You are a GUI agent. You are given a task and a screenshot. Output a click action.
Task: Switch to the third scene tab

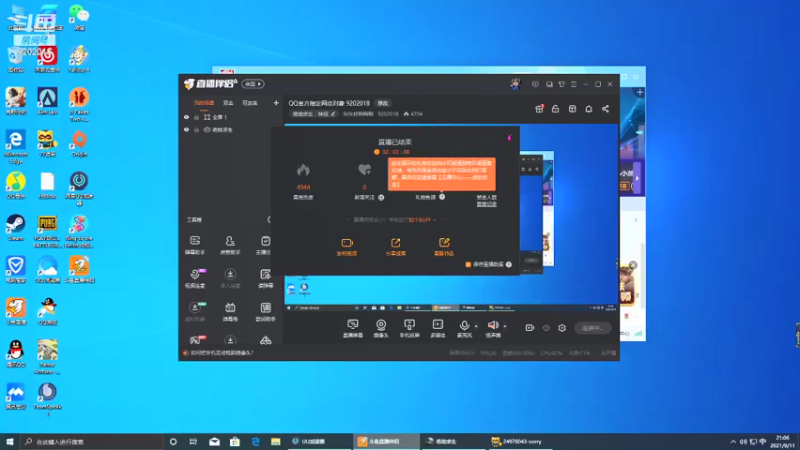(x=250, y=103)
